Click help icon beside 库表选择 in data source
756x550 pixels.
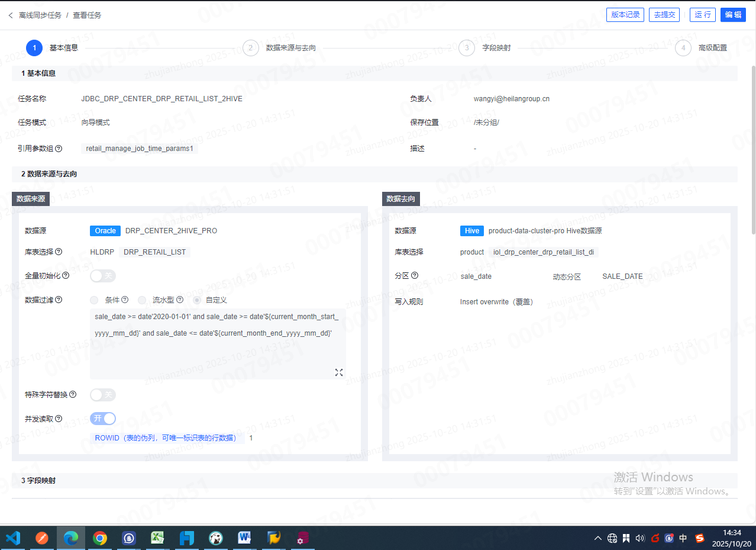pyautogui.click(x=59, y=252)
